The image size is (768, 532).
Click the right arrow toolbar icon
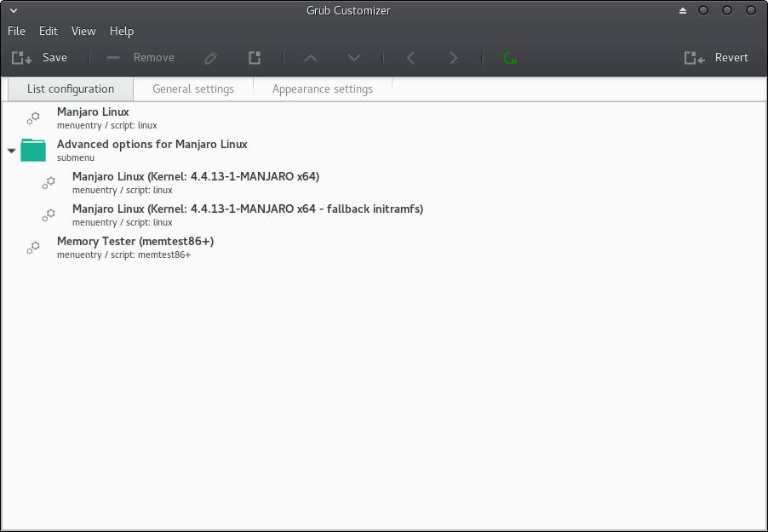(x=454, y=58)
